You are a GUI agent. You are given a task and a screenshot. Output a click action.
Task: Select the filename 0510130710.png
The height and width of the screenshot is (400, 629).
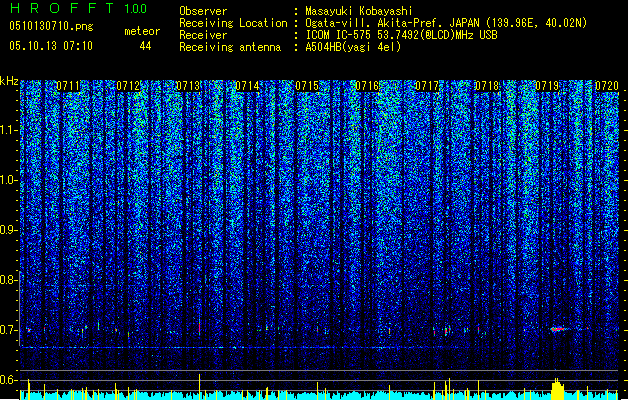[x=51, y=27]
